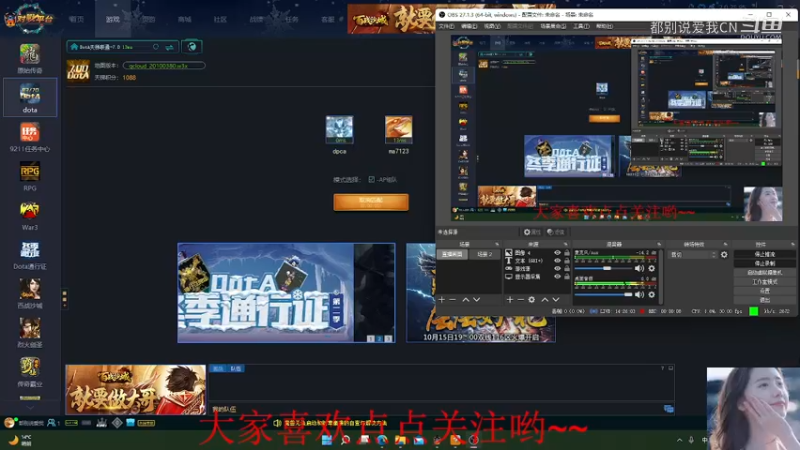Open Dota通行证 icon in sidebar

pos(30,255)
